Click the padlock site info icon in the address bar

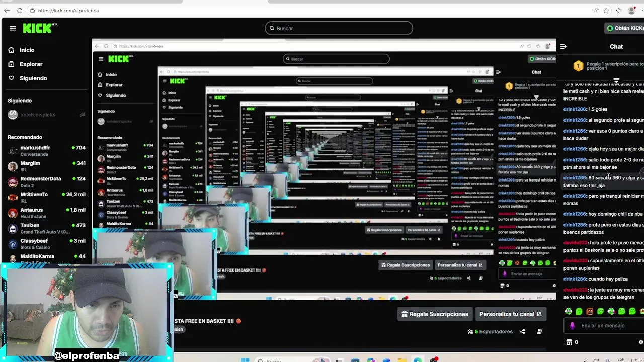(32, 10)
